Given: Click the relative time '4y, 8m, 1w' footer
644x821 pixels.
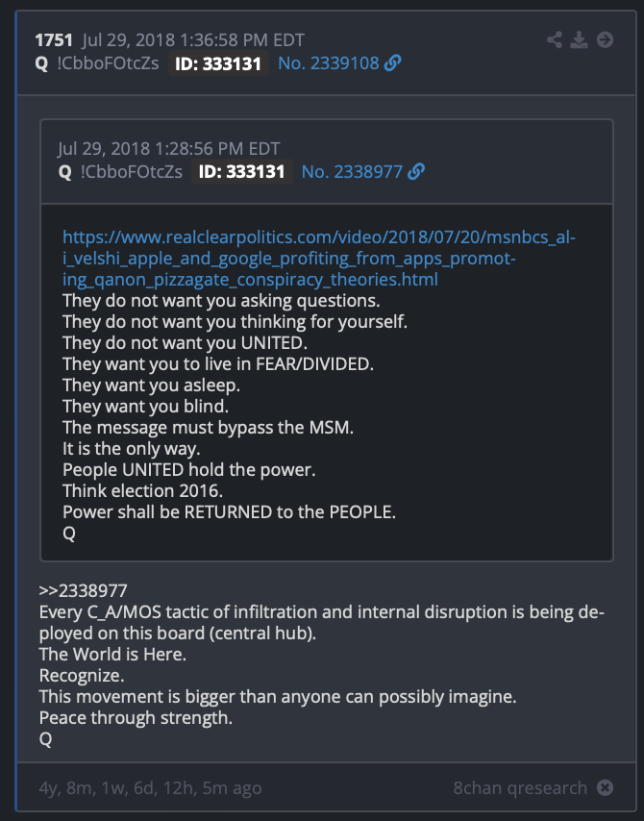Looking at the screenshot, I should pos(150,788).
